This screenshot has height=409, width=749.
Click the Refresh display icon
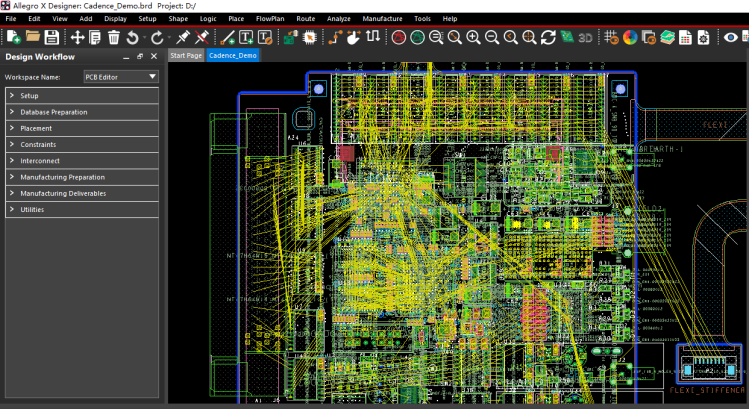(x=548, y=37)
